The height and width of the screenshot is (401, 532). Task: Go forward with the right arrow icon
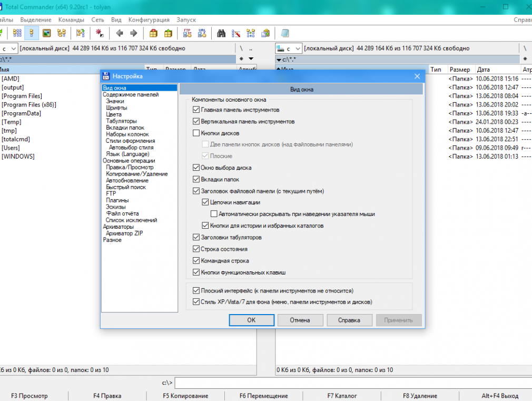point(134,33)
